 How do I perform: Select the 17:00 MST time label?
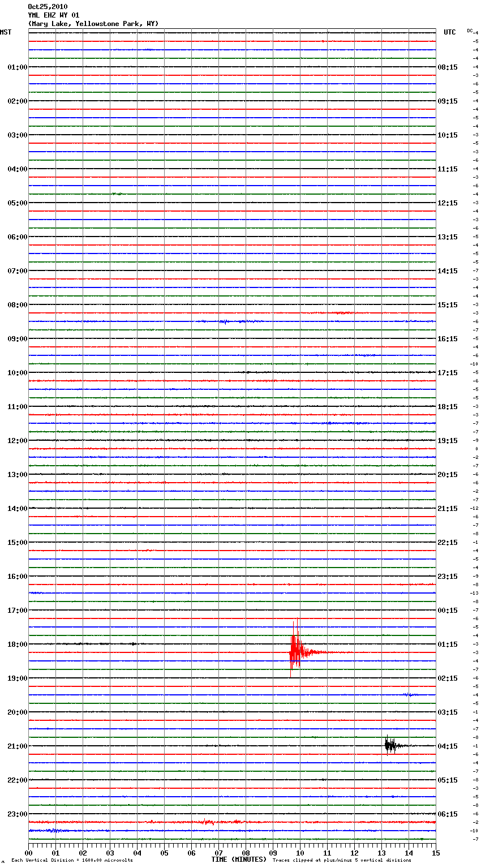click(17, 611)
